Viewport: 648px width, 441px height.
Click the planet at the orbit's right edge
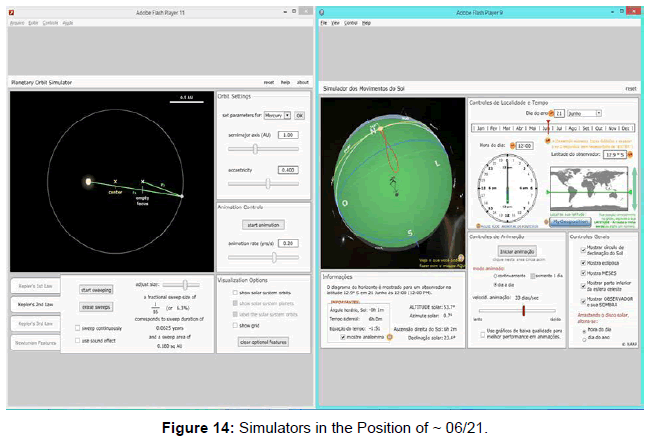pyautogui.click(x=183, y=197)
